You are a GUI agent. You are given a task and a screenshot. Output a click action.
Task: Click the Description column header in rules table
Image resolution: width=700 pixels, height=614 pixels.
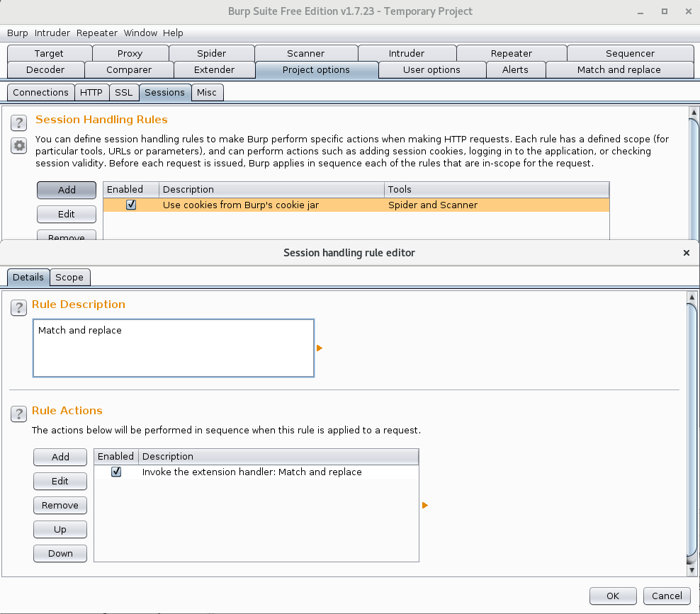(272, 189)
